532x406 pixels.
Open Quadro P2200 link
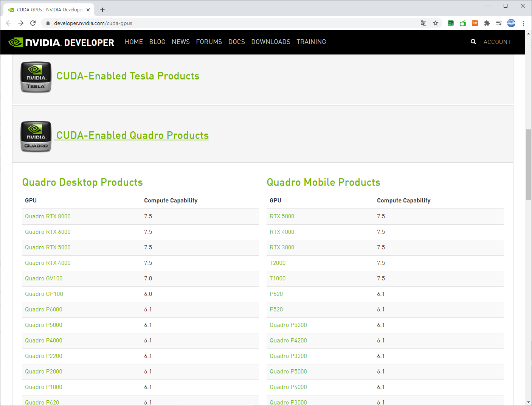pos(43,356)
